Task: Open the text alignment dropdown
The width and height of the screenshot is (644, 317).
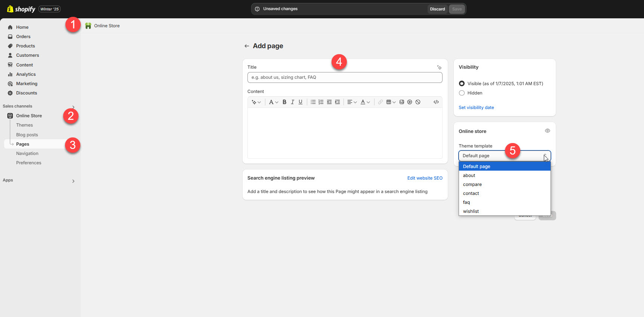Action: [352, 102]
